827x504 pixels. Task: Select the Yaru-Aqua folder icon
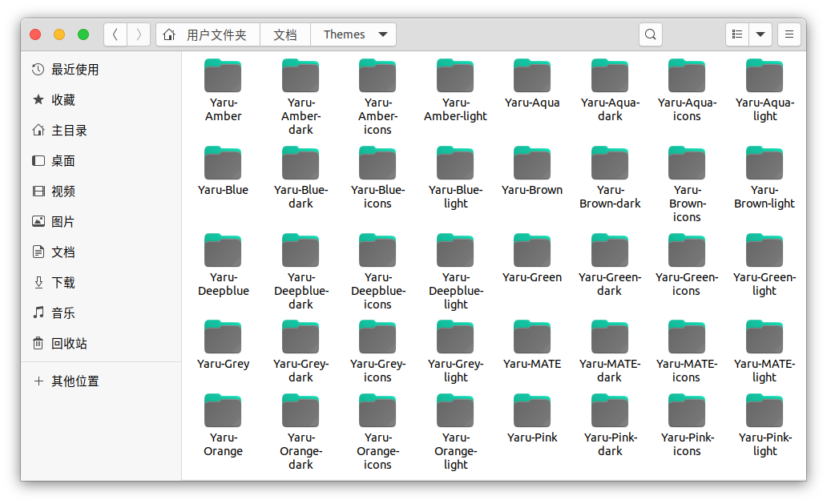(x=531, y=75)
